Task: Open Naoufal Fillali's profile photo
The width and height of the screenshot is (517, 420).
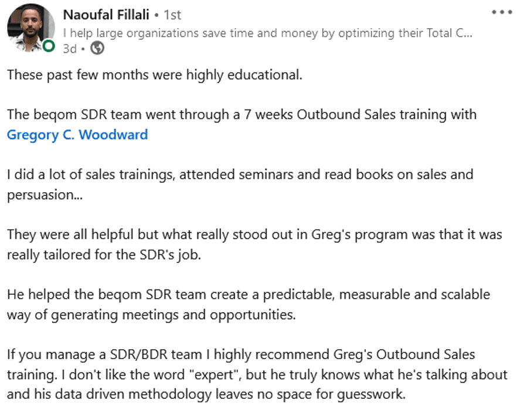Action: tap(30, 28)
